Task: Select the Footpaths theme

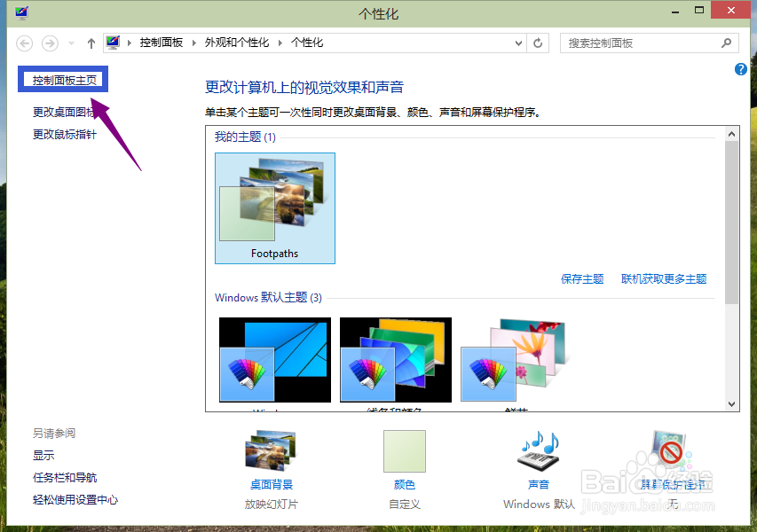Action: pos(275,208)
